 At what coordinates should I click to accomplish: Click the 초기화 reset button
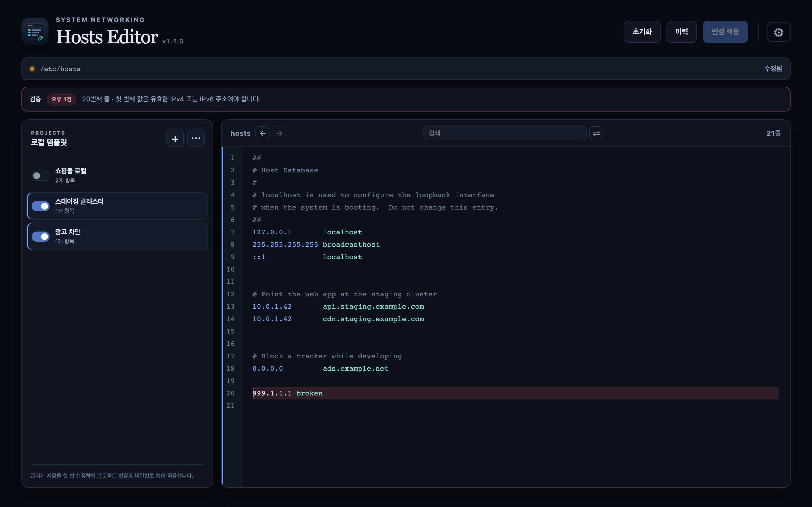click(x=642, y=32)
